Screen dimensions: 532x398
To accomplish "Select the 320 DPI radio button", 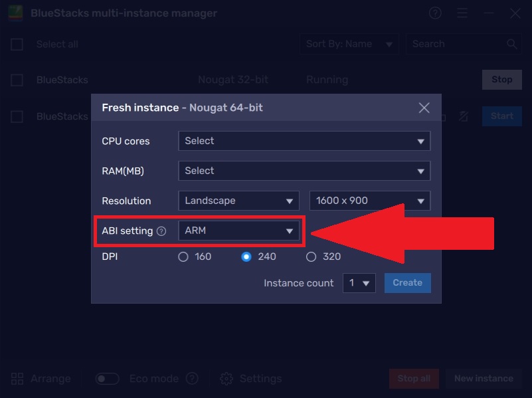I will pos(311,257).
